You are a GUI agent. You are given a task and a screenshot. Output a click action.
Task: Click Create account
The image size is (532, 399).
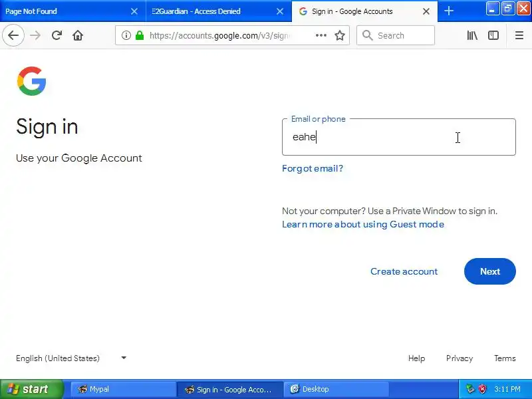pyautogui.click(x=404, y=271)
